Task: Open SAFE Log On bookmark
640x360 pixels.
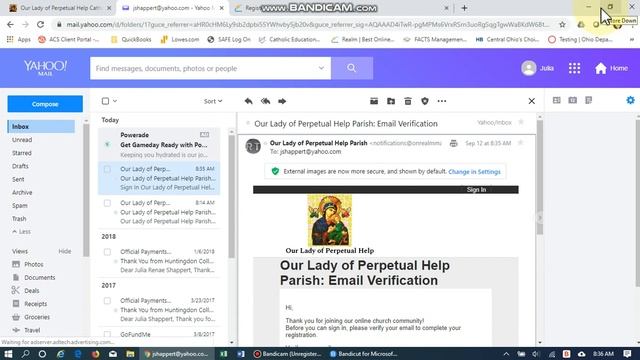Action: pyautogui.click(x=229, y=40)
